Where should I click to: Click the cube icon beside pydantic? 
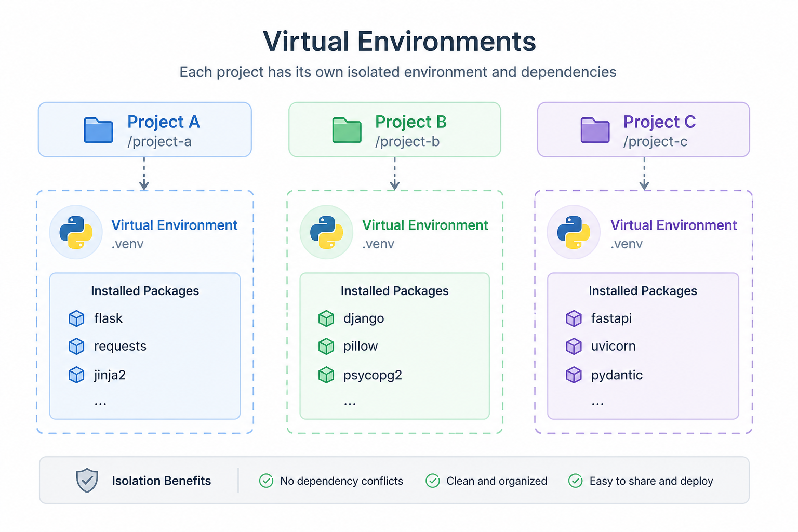coord(574,375)
